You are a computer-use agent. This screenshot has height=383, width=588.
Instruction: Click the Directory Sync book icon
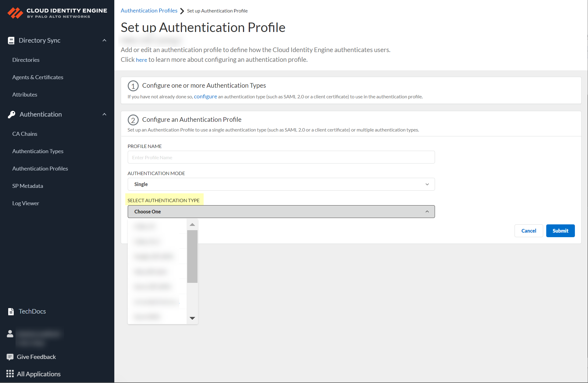[11, 40]
